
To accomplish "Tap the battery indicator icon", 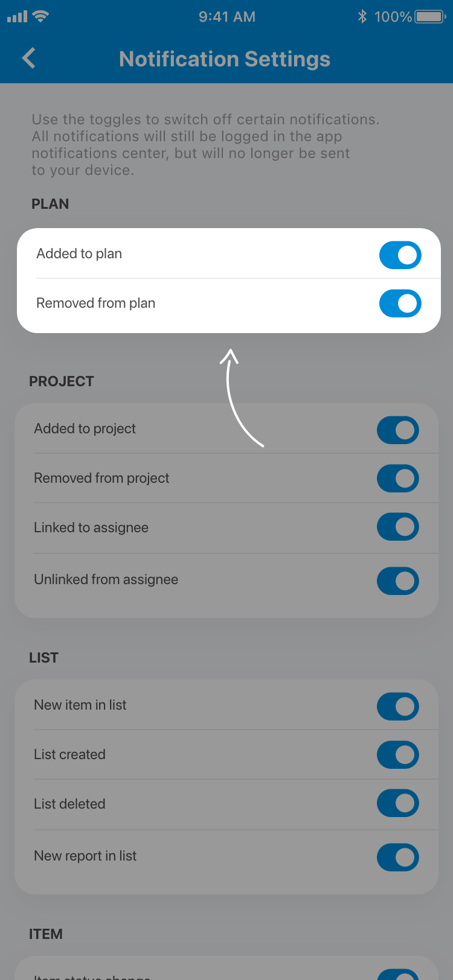I will 430,16.
